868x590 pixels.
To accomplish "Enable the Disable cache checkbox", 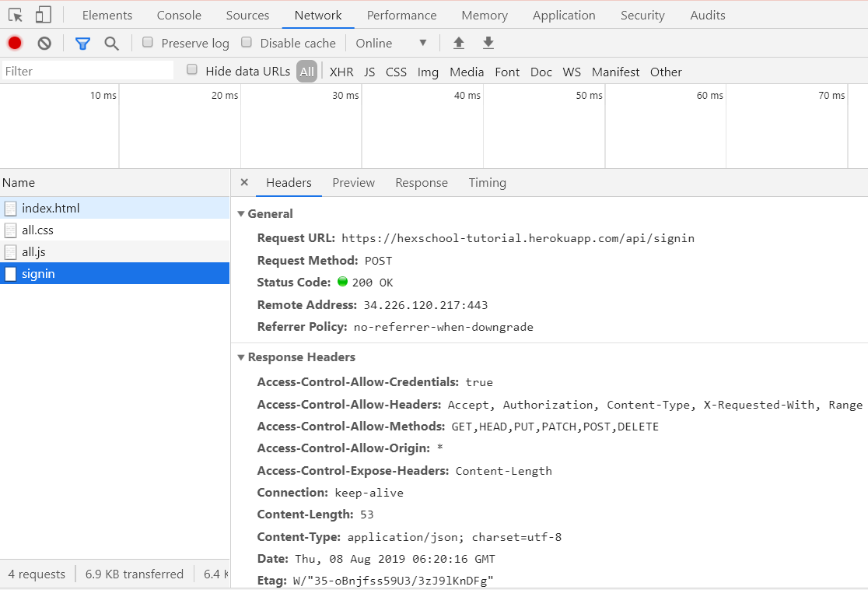I will pos(247,42).
